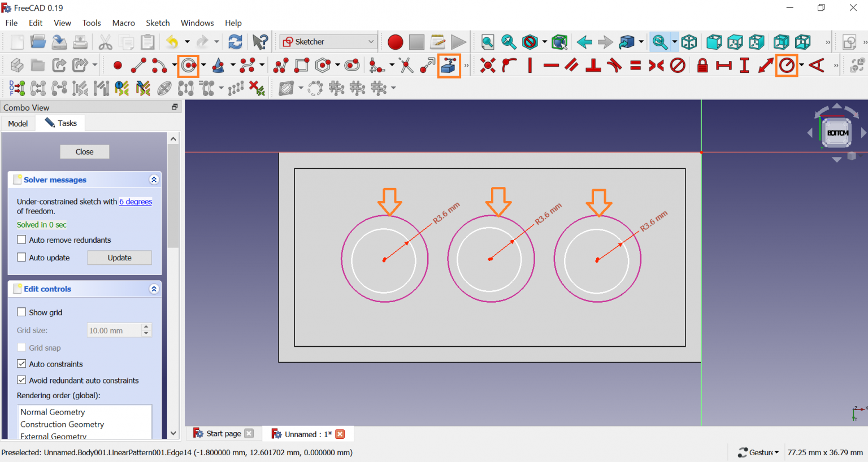
Task: Click the External geometry tool icon
Action: [x=449, y=66]
